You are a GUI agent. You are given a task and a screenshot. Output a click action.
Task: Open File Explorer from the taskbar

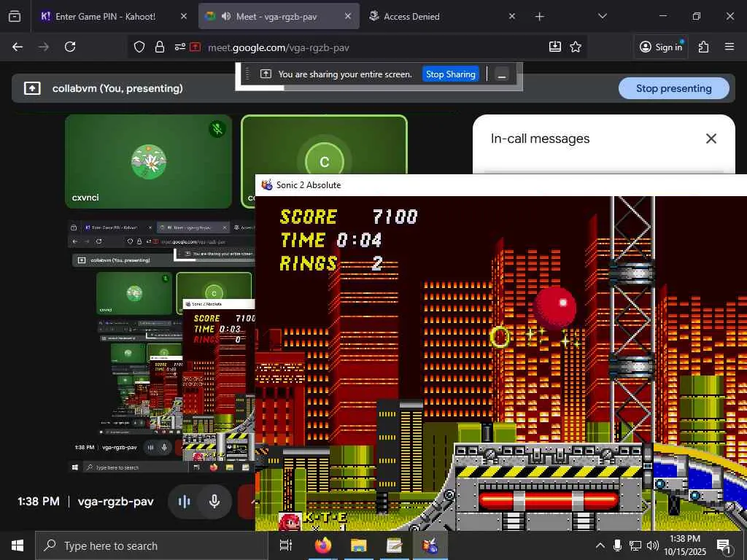[358, 545]
